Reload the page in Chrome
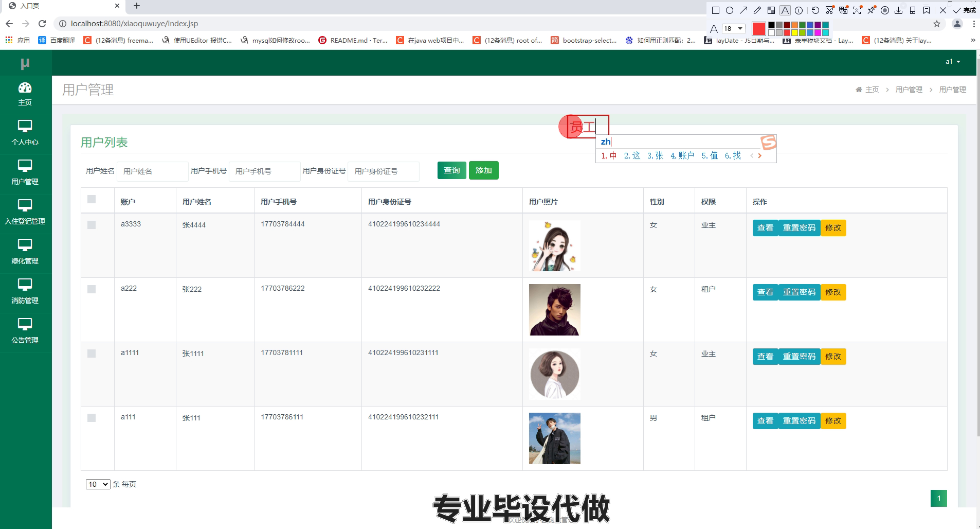The height and width of the screenshot is (529, 980). tap(42, 24)
